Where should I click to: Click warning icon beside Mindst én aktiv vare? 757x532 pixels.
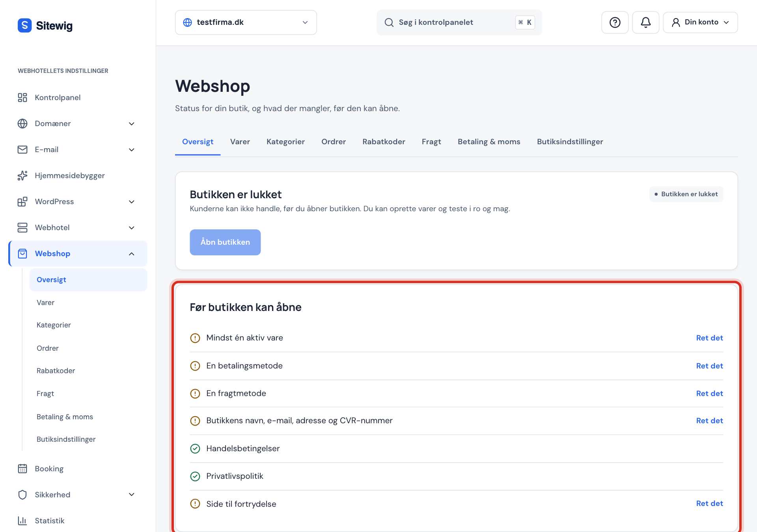(x=195, y=338)
